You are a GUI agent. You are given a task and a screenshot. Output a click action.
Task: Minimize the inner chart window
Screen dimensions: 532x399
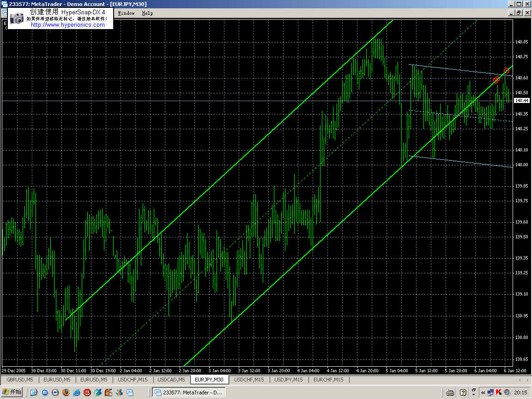(x=512, y=13)
